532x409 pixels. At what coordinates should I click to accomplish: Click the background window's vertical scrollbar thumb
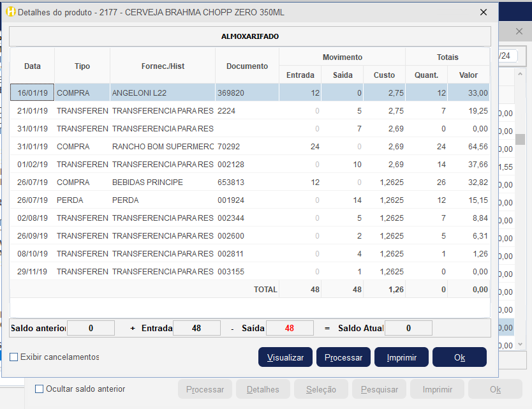[521, 139]
